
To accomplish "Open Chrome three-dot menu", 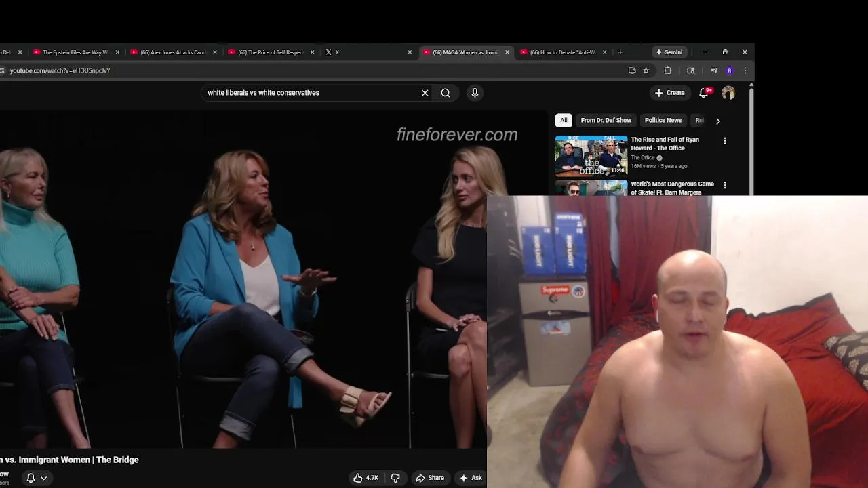I will click(x=745, y=70).
